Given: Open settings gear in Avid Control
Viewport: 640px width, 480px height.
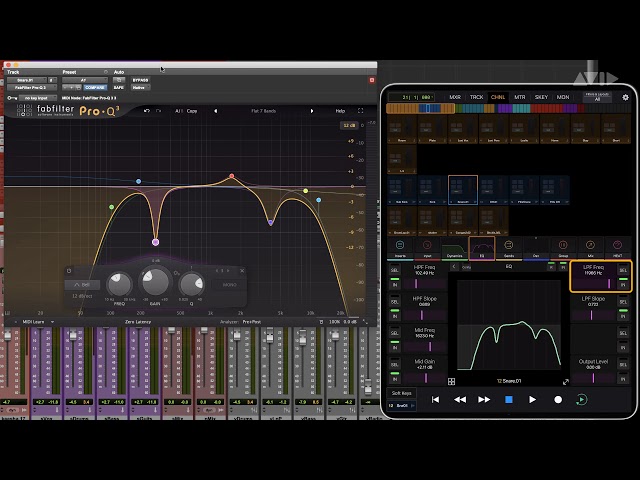Looking at the screenshot, I should click(625, 97).
